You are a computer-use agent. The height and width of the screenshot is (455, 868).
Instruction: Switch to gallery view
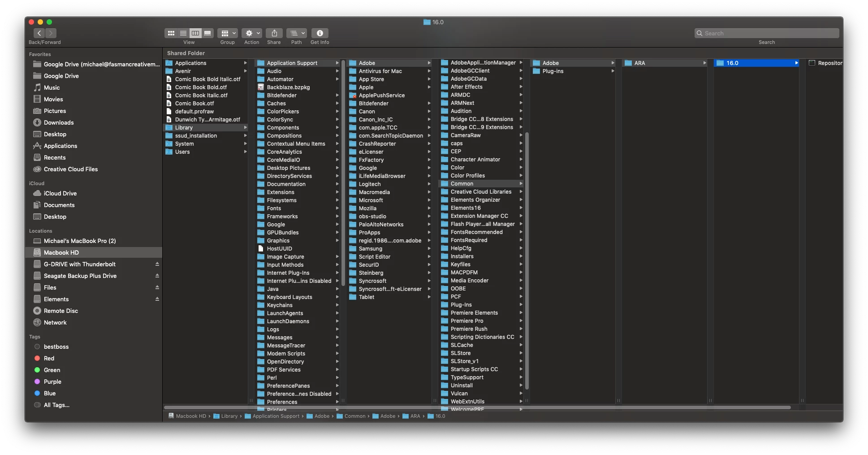(207, 33)
